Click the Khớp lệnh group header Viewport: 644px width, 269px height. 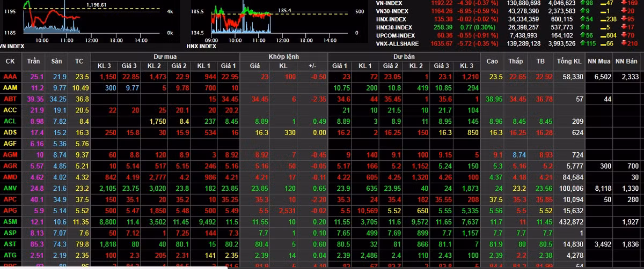click(x=283, y=56)
